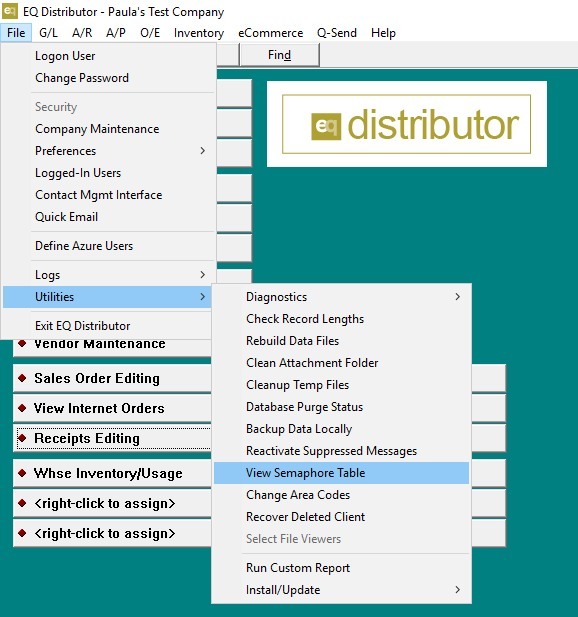Click the red diamond beside Receipts Editing

click(x=22, y=438)
